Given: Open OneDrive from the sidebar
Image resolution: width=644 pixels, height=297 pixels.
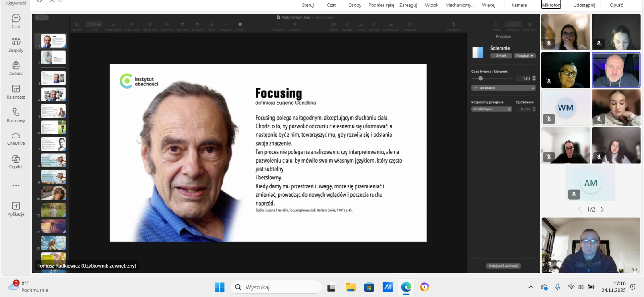Looking at the screenshot, I should point(16,138).
